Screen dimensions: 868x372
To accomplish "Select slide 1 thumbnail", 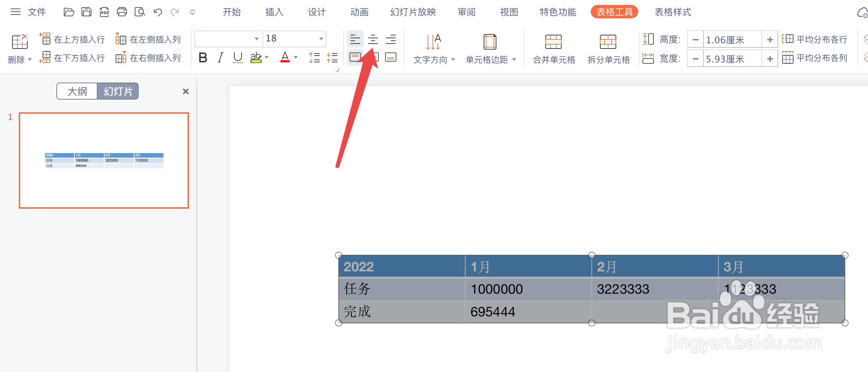I will point(104,160).
